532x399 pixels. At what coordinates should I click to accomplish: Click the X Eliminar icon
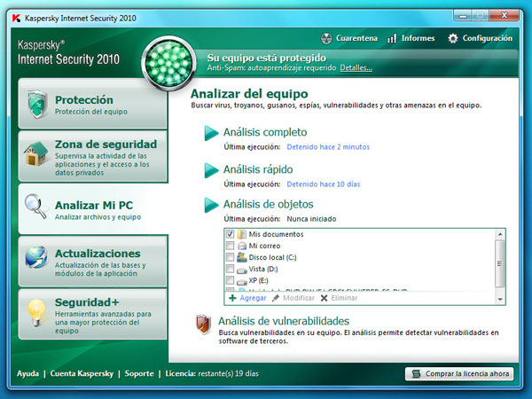[324, 298]
